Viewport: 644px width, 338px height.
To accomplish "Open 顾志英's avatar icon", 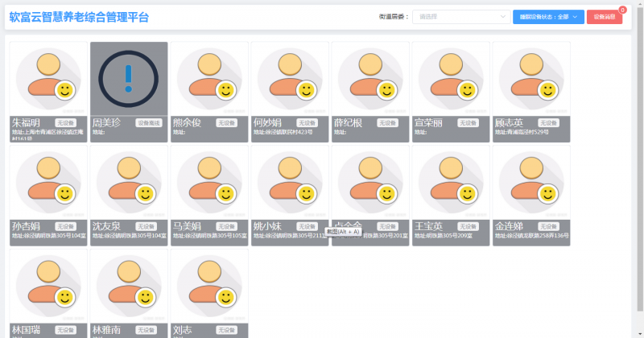I will pyautogui.click(x=530, y=78).
